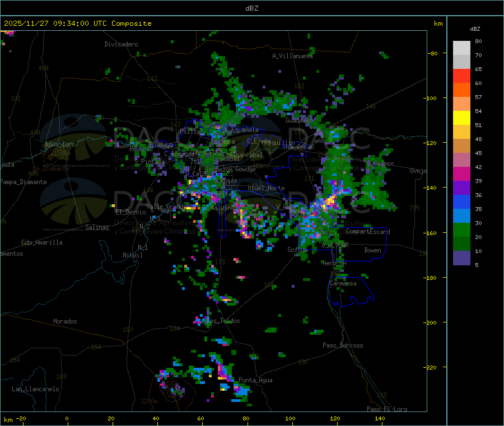Click the yellow 51-54 dBZ legend swatch

(461, 118)
